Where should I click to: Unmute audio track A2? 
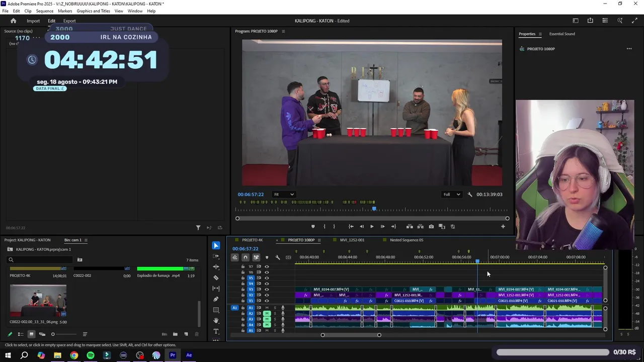pos(267,313)
